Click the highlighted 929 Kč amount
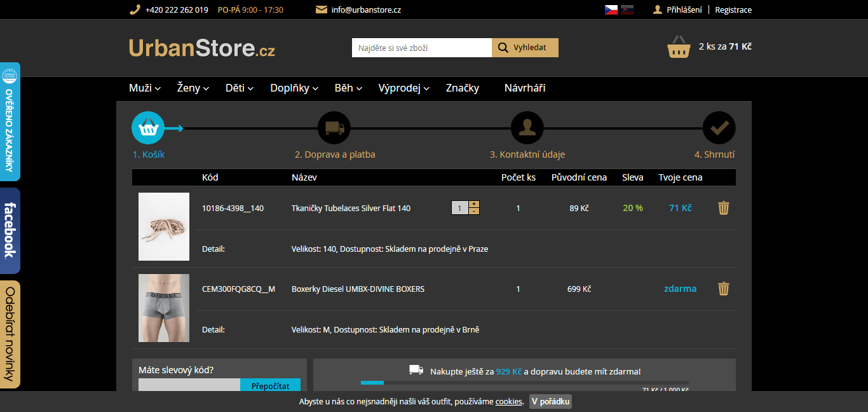The height and width of the screenshot is (412, 868). [509, 371]
